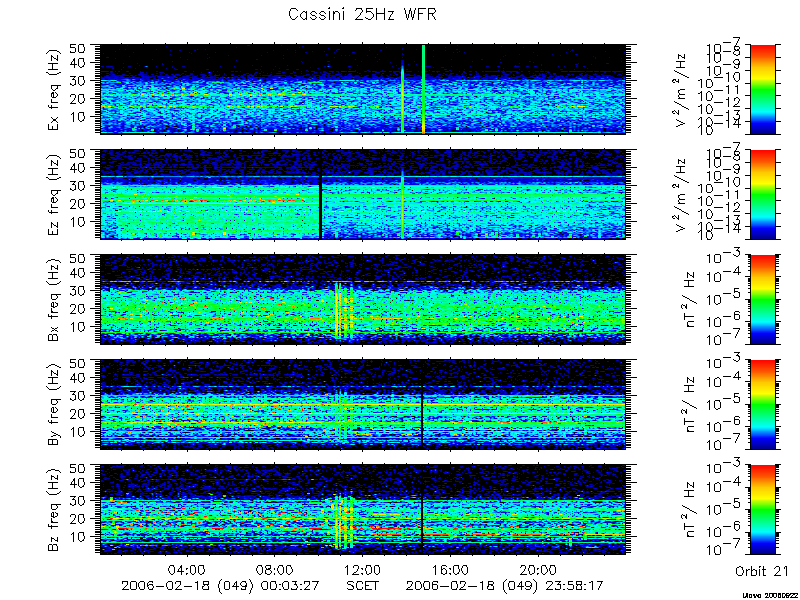The height and width of the screenshot is (600, 800).
Task: Click the Ex panel color bar
Action: [x=763, y=89]
